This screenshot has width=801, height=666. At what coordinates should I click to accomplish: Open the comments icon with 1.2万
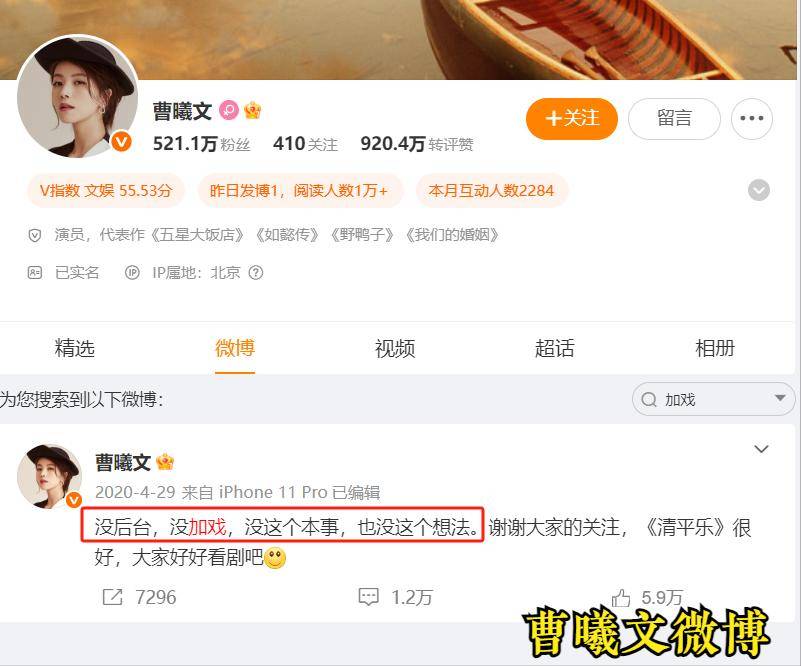368,597
